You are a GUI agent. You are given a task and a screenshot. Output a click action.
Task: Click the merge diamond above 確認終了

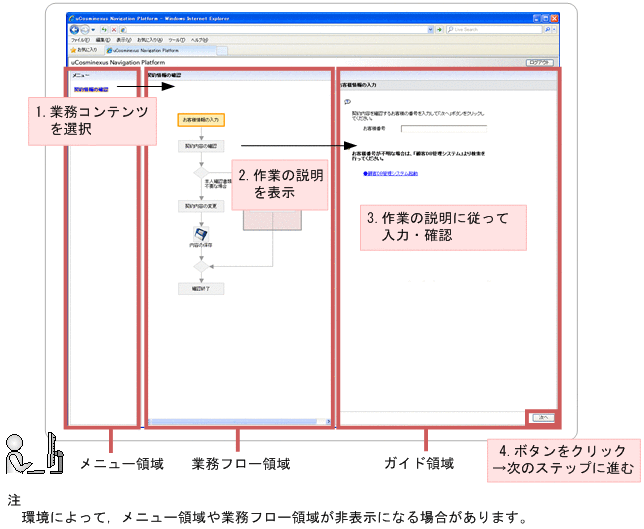[201, 267]
